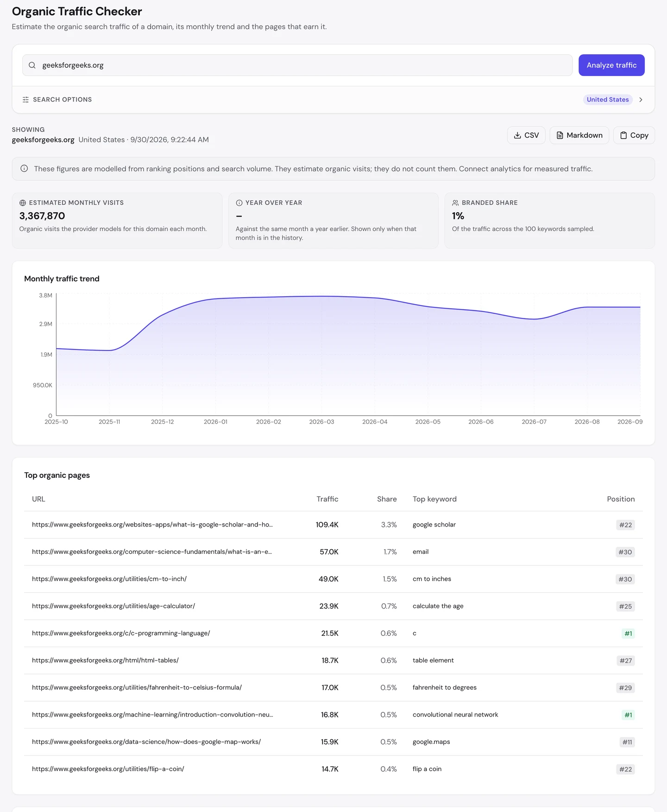This screenshot has width=667, height=812.
Task: Open the age-calculator URL
Action: (x=113, y=606)
